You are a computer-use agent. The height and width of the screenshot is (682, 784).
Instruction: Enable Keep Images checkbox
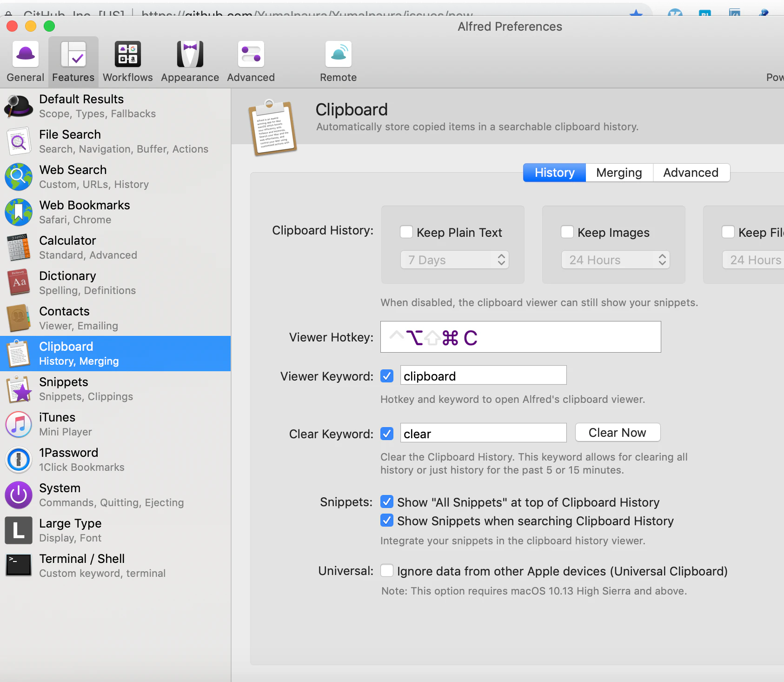[x=567, y=232]
